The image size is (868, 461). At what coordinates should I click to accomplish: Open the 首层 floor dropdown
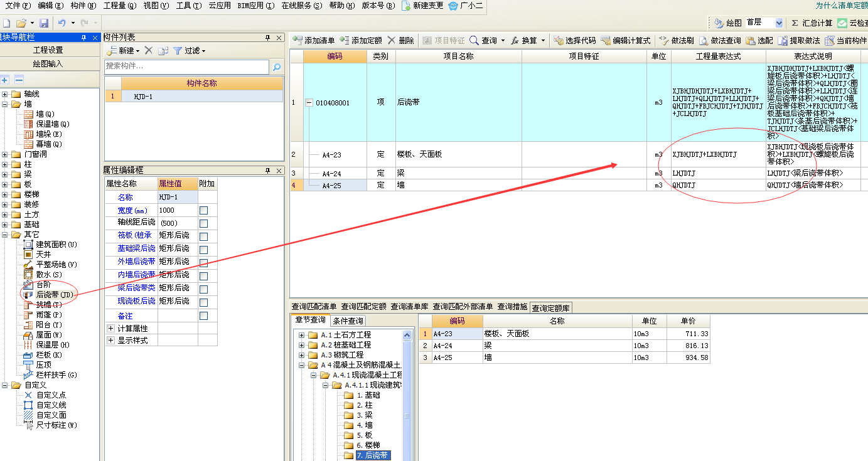coord(779,23)
